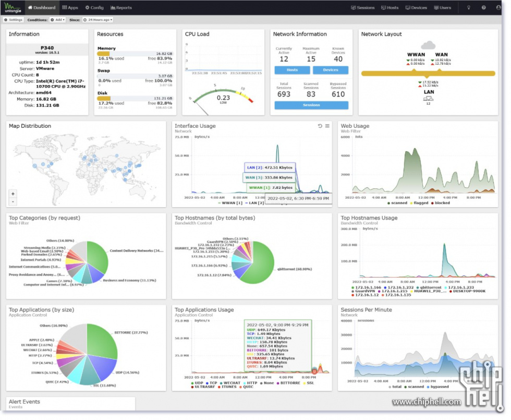Screen dimensions: 511x420
Task: Click the Memory usage bar
Action: [x=135, y=53]
